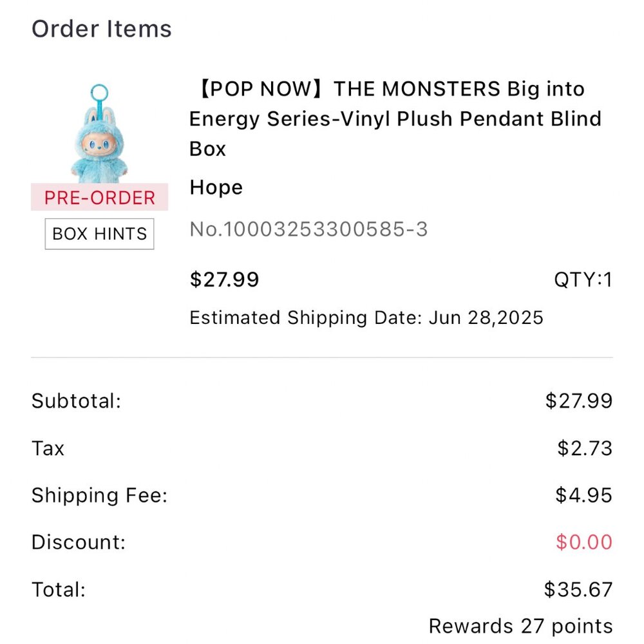Tap the Tax label
The height and width of the screenshot is (644, 644).
(48, 448)
